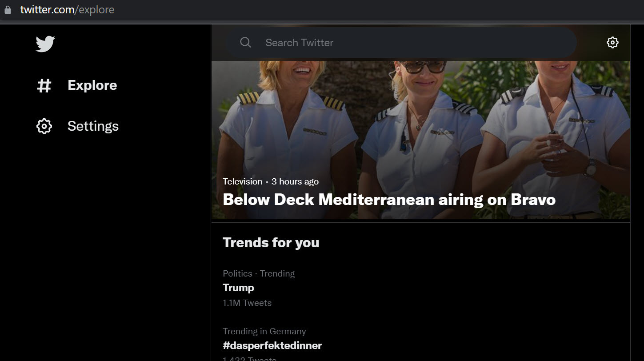644x361 pixels.
Task: Open the Explore label in the sidebar
Action: [92, 85]
